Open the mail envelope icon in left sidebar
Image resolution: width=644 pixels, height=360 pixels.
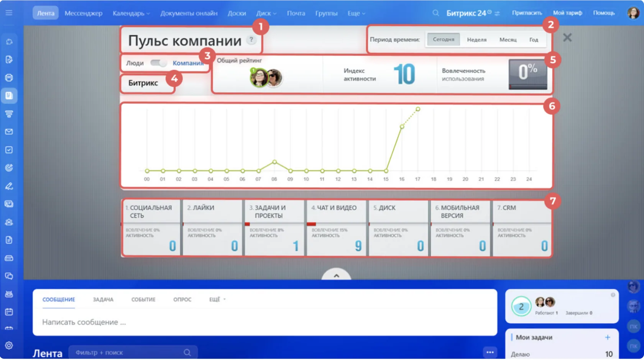click(x=9, y=132)
